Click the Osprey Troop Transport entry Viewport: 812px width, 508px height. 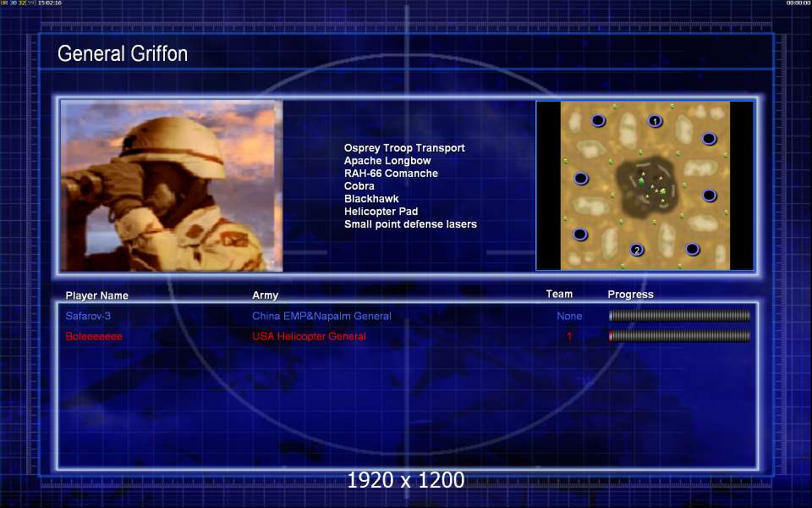pyautogui.click(x=404, y=147)
